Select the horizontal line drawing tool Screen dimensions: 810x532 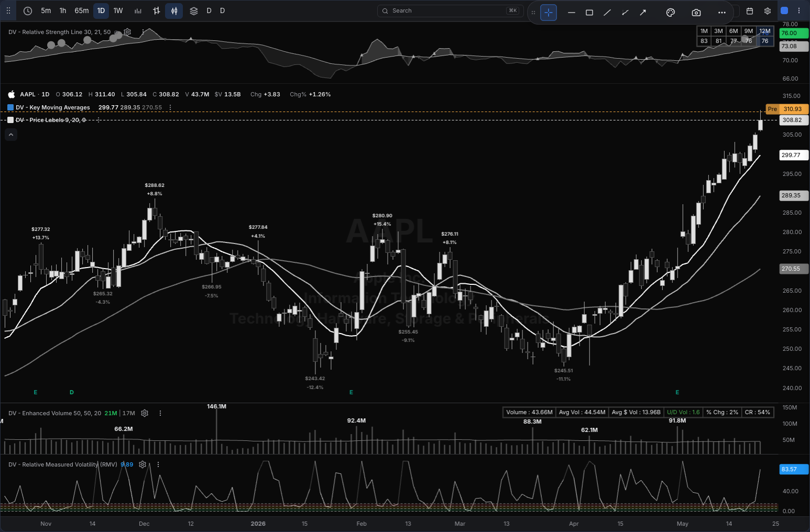572,13
